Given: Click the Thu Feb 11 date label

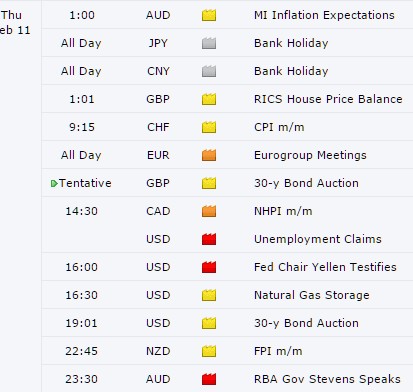Looking at the screenshot, I should (x=15, y=23).
